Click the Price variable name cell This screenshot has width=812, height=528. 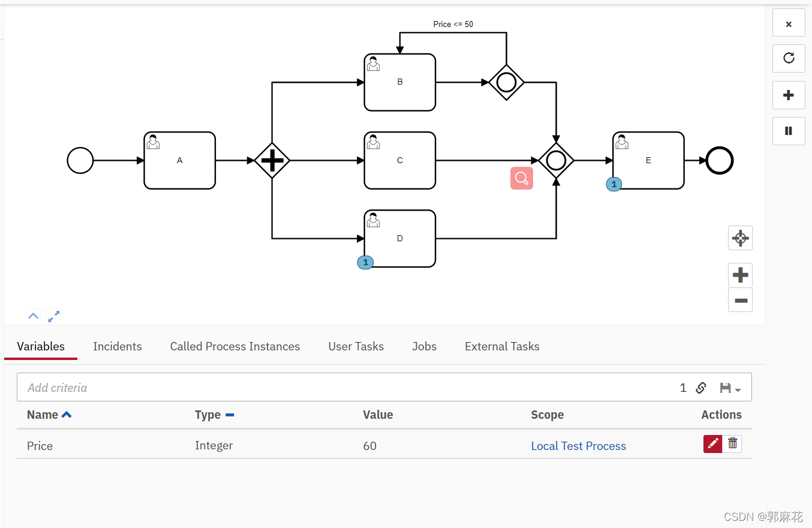(40, 446)
